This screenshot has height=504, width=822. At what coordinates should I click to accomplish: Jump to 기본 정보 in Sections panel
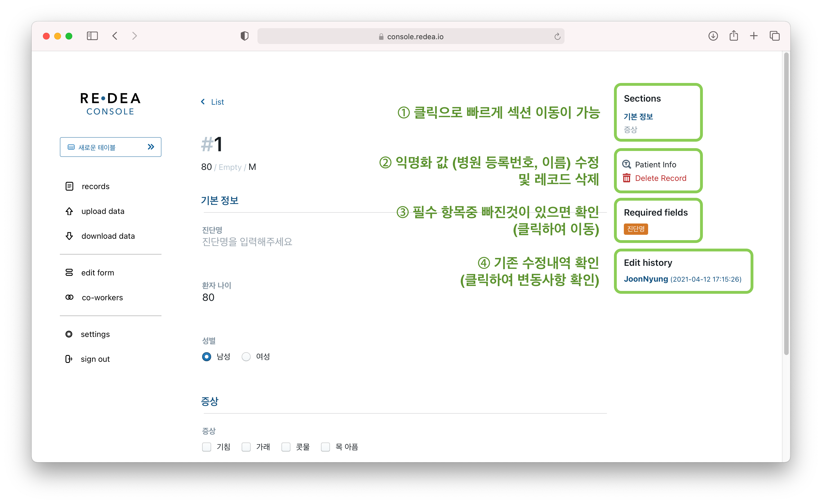(x=638, y=117)
